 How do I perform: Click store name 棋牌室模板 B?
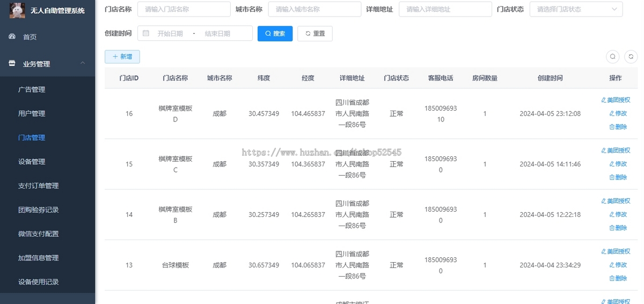pyautogui.click(x=175, y=215)
